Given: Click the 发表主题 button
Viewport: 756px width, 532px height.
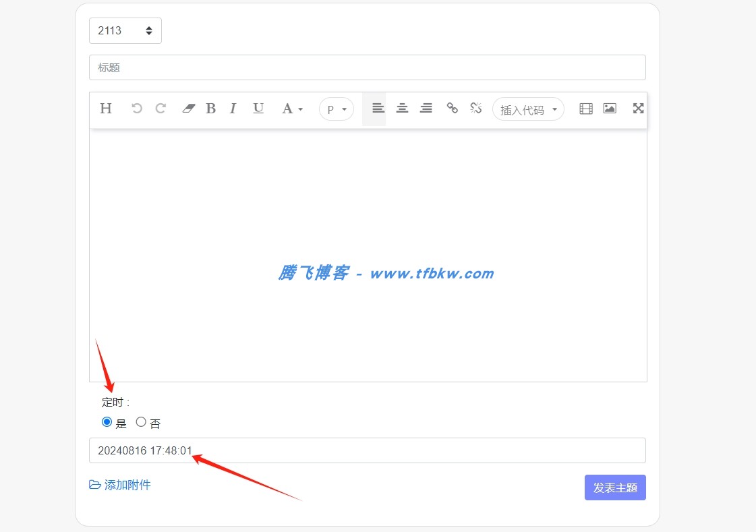Looking at the screenshot, I should point(615,487).
